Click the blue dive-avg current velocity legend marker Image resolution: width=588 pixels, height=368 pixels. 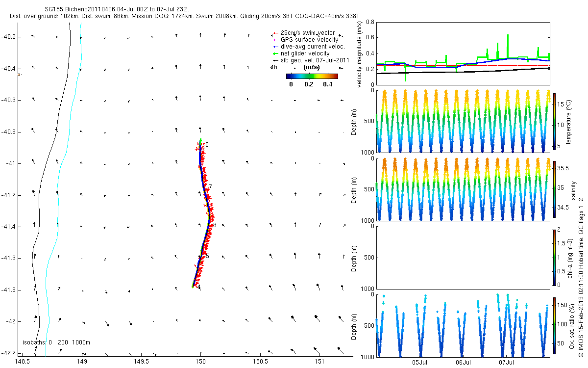(x=275, y=47)
